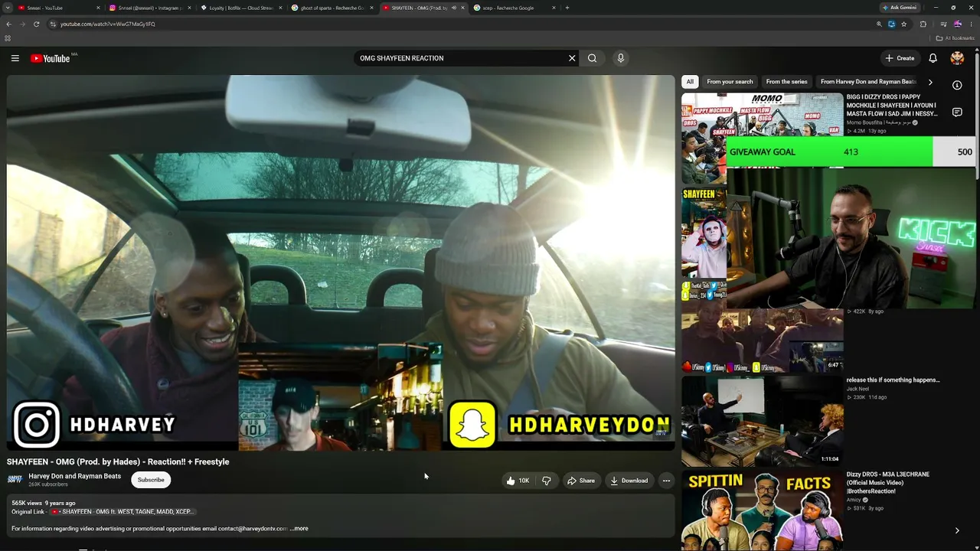Mute the SHAYFEEN tab audio icon
The width and height of the screenshot is (980, 551).
tap(454, 8)
